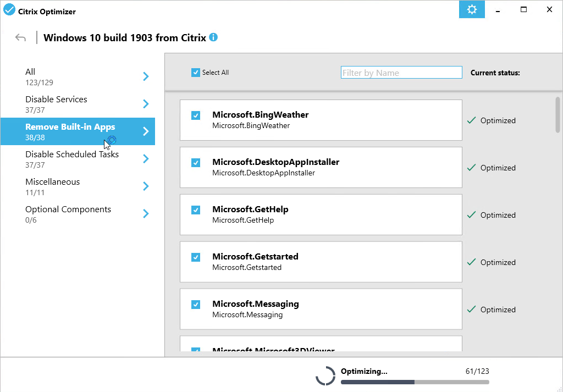
Task: Click the Windows 10 build 1903 title
Action: click(125, 37)
